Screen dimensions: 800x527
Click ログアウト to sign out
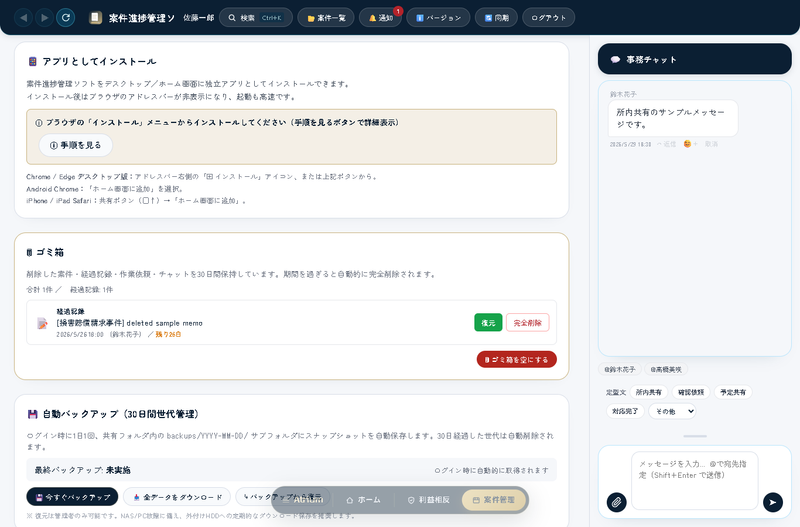(x=549, y=18)
